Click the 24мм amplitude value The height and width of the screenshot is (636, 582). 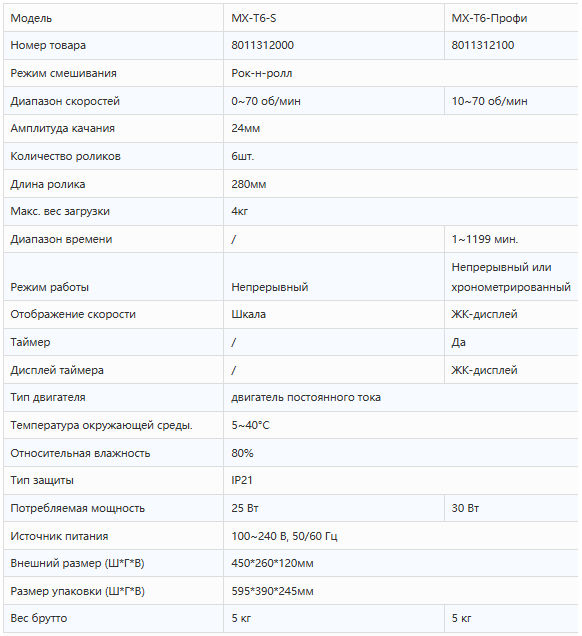coord(246,128)
